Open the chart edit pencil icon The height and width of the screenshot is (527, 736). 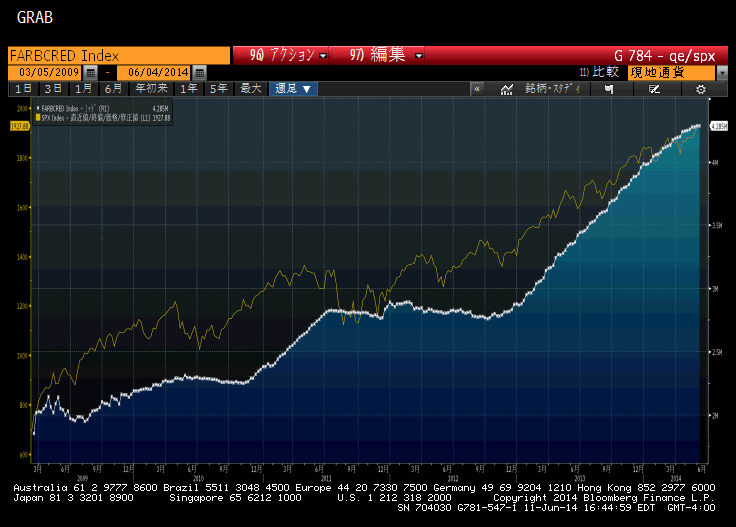click(x=654, y=89)
